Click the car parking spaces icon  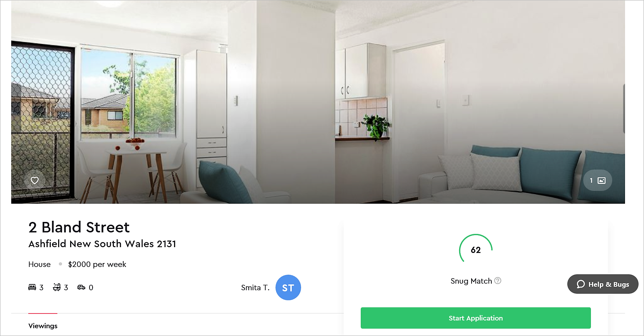point(81,287)
